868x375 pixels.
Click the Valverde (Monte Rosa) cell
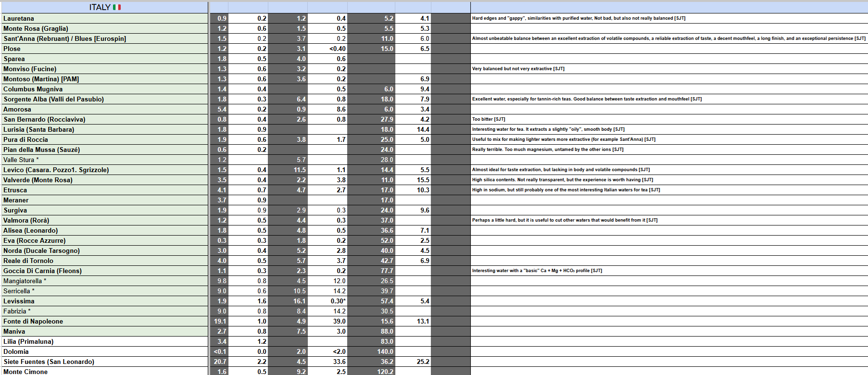point(104,180)
